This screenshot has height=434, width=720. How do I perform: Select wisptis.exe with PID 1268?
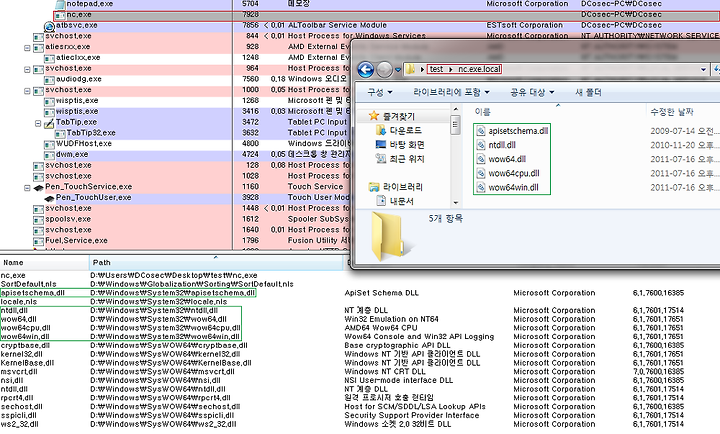click(77, 101)
